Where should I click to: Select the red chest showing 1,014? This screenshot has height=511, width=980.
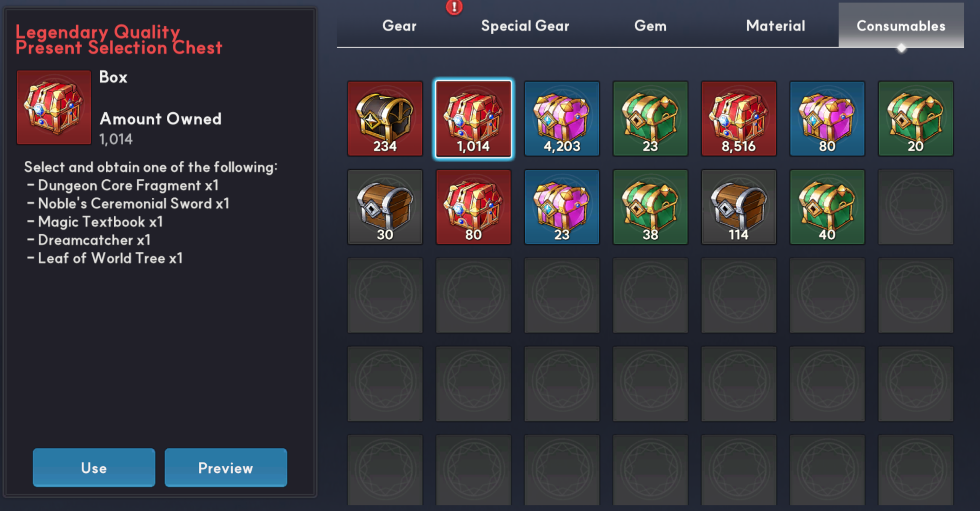tap(473, 119)
